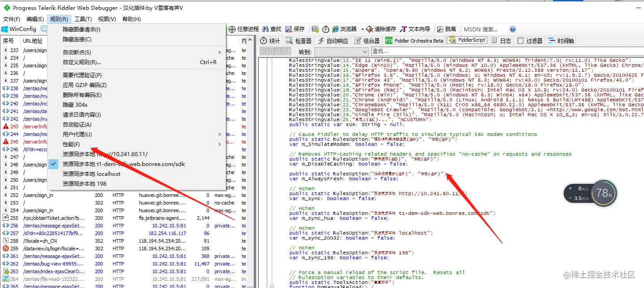Click the comment speech-bubble toolbar icon
This screenshot has width=644, height=288.
pyautogui.click(x=44, y=29)
